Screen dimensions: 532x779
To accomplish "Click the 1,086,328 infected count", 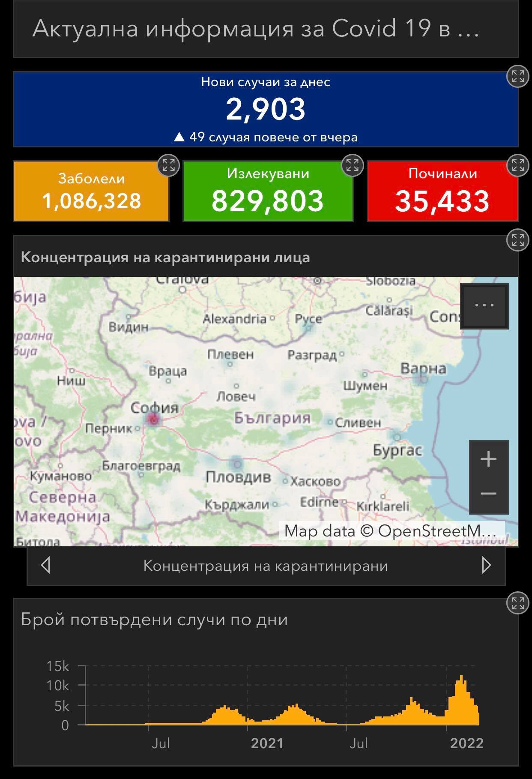I will click(x=92, y=201).
